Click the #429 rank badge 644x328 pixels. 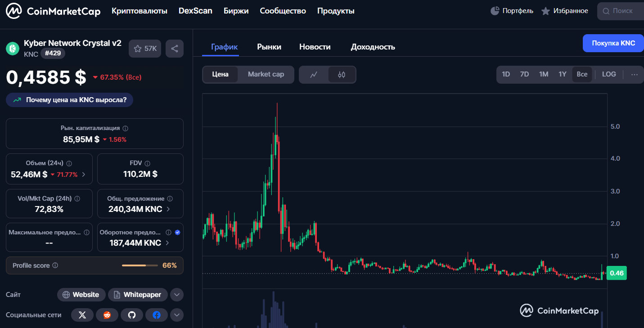click(53, 54)
